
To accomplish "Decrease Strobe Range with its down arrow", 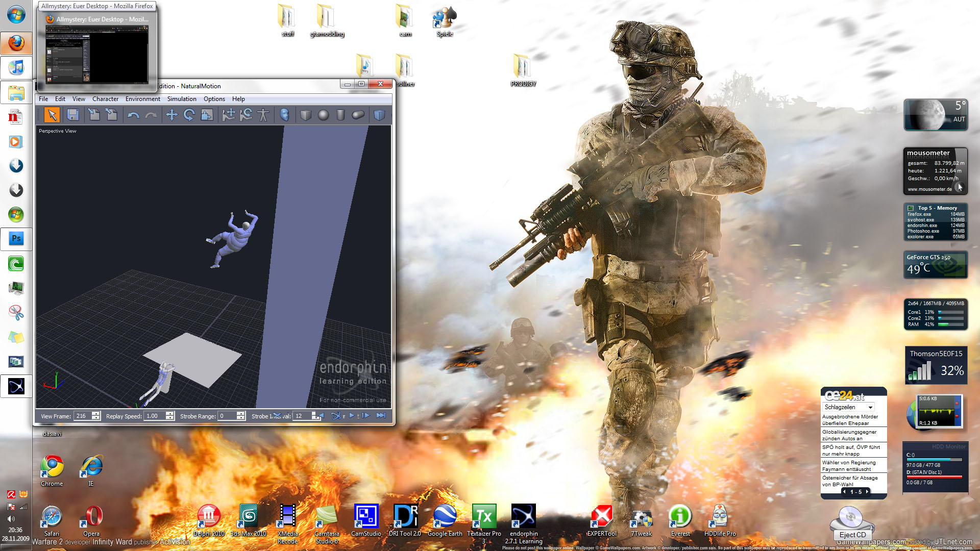I will [241, 418].
